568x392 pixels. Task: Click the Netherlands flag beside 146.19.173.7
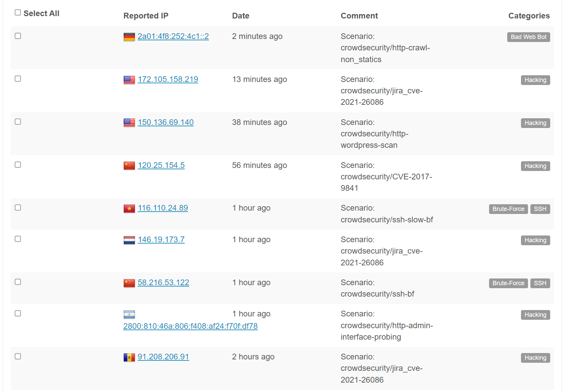[129, 240]
